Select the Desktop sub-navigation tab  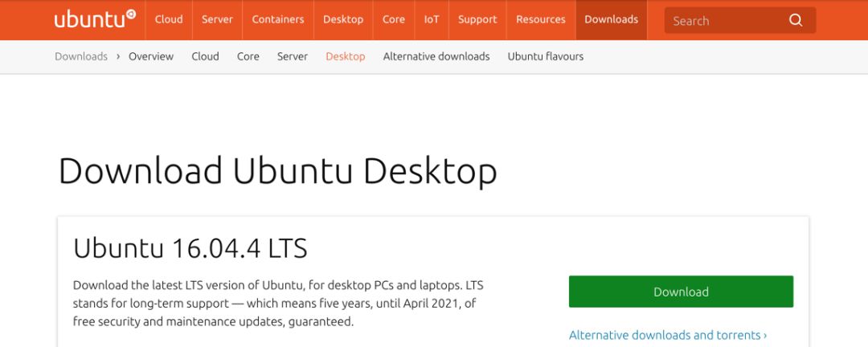click(x=346, y=56)
